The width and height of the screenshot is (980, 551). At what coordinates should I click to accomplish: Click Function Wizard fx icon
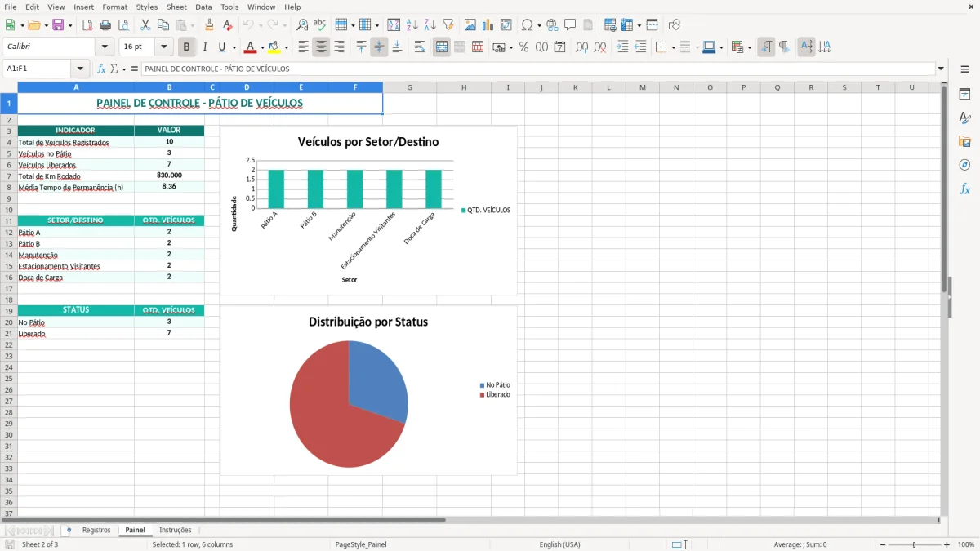(x=101, y=69)
